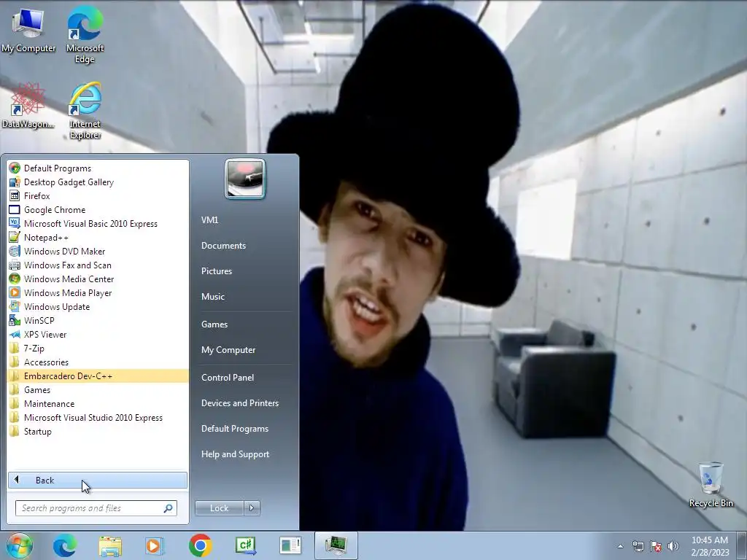Open Windows Update
Screen dimensions: 747x560
98,306
